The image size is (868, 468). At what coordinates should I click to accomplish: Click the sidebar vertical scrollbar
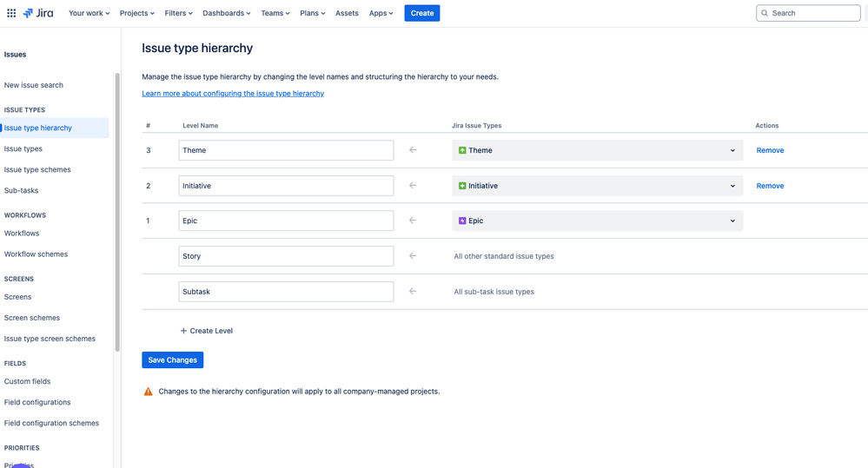(117, 212)
